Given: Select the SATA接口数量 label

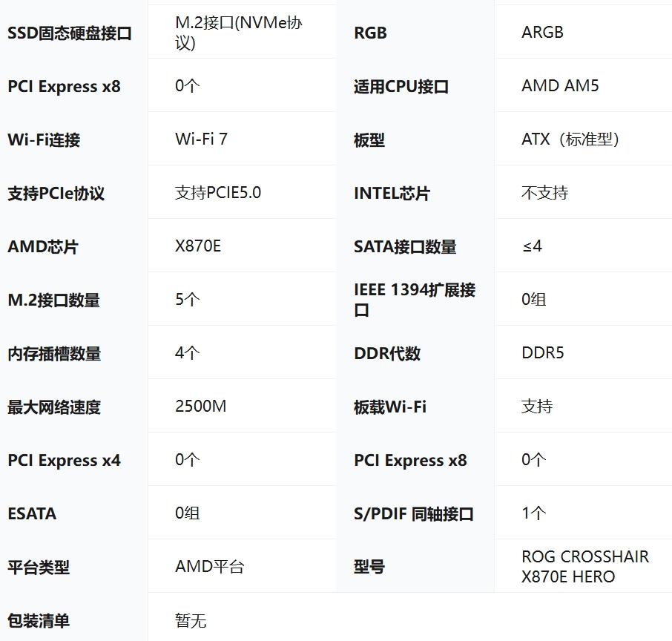Looking at the screenshot, I should [405, 246].
